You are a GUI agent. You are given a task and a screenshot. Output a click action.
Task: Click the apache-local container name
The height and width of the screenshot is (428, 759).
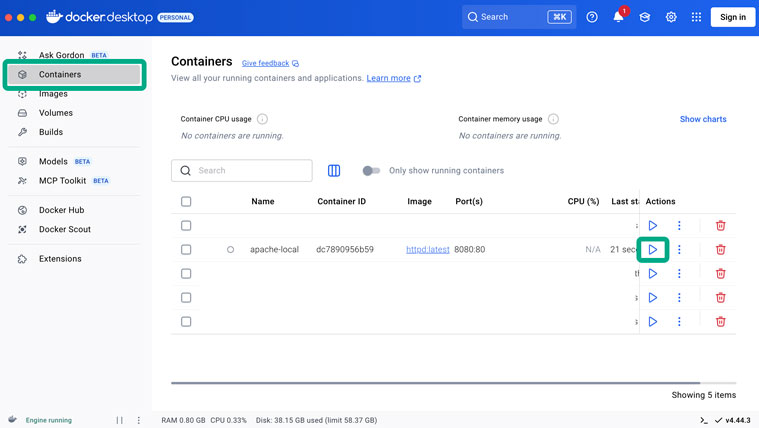click(x=274, y=249)
